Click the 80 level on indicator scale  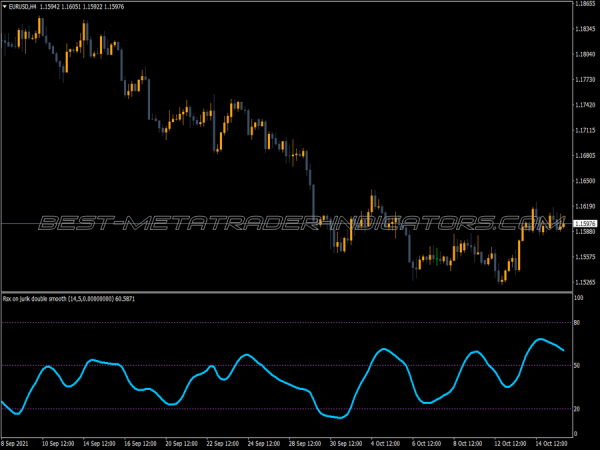[578, 322]
